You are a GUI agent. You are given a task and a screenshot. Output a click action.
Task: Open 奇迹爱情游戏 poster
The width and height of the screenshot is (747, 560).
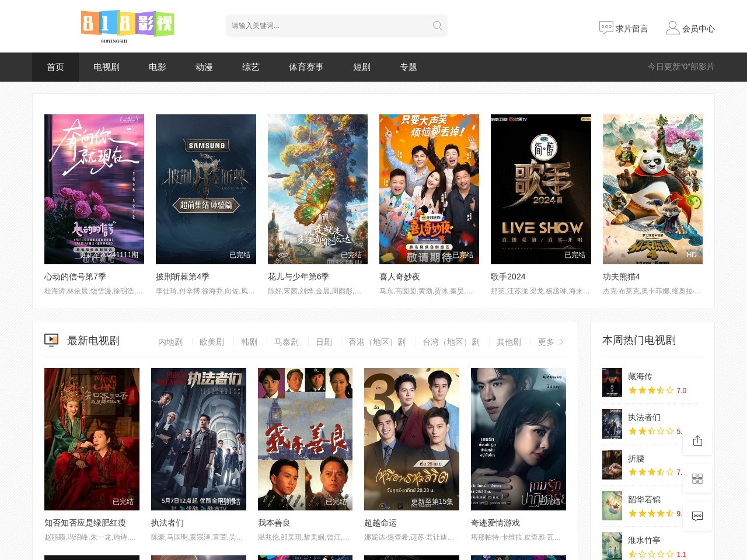(x=518, y=439)
